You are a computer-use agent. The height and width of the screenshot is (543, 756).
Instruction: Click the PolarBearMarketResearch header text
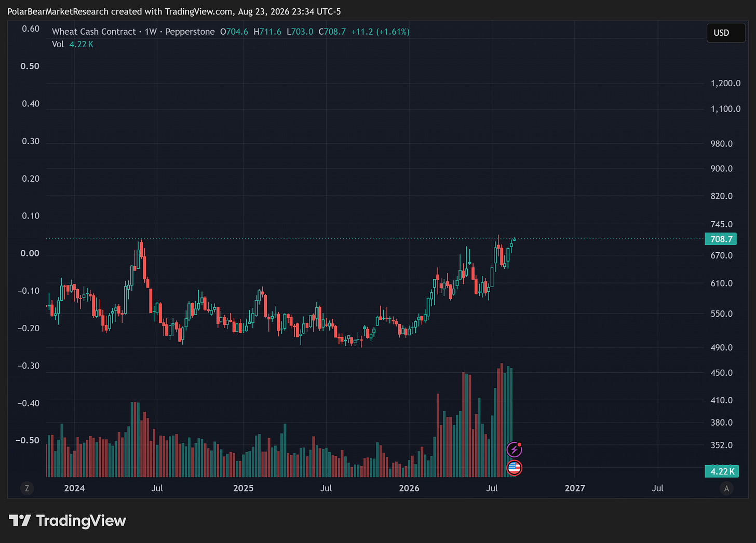click(x=58, y=11)
